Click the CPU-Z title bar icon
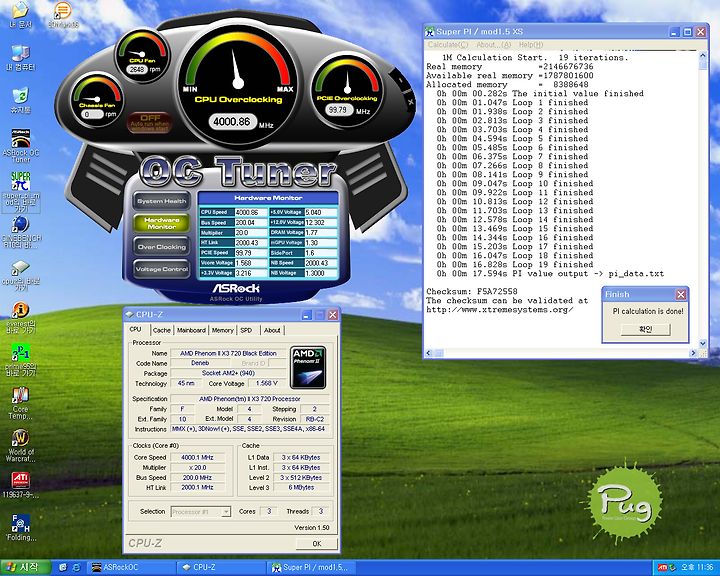 129,315
